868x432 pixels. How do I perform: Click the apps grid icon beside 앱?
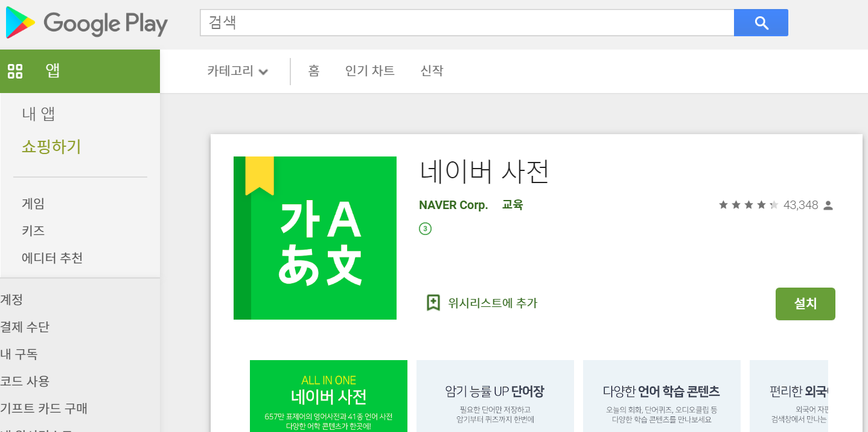[x=15, y=71]
